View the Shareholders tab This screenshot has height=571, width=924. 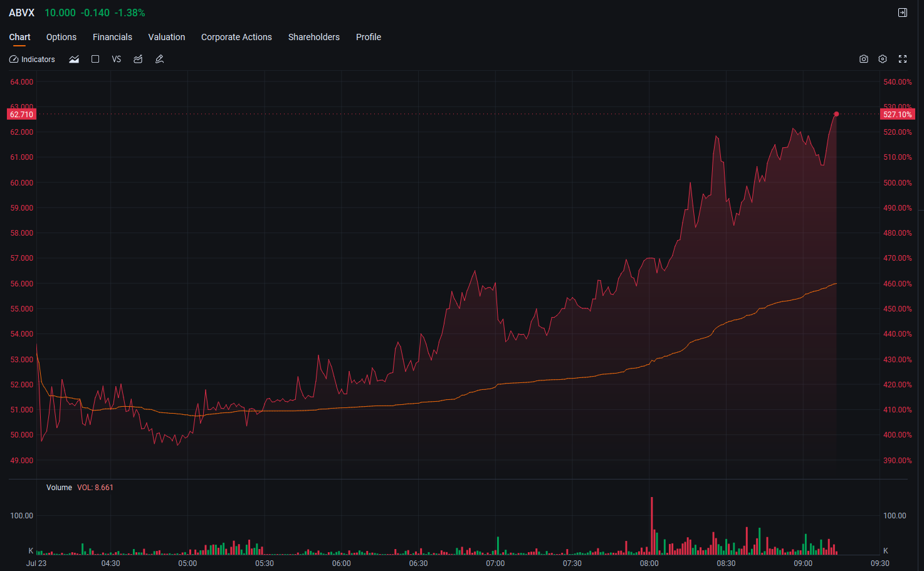(314, 37)
